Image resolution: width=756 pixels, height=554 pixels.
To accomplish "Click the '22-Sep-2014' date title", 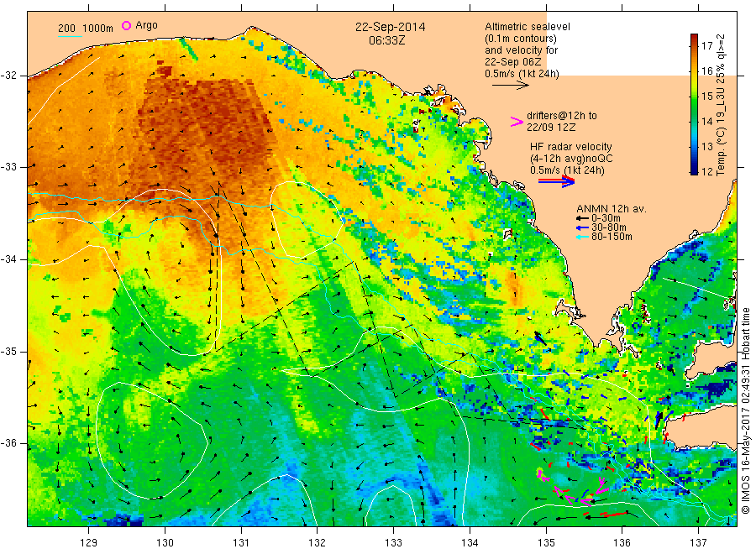I will 390,27.
